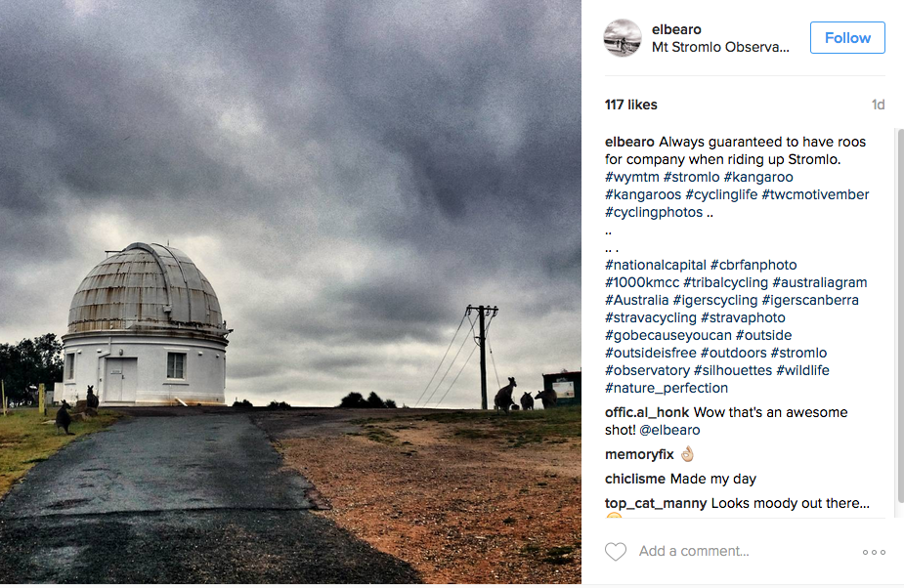Open the #igerscanberra hashtag
Image resolution: width=904 pixels, height=588 pixels.
(x=810, y=300)
